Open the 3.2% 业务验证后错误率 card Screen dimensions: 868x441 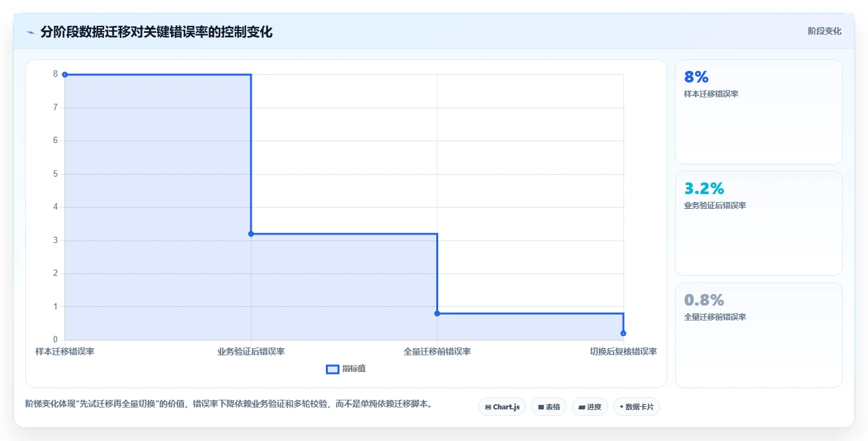(758, 223)
